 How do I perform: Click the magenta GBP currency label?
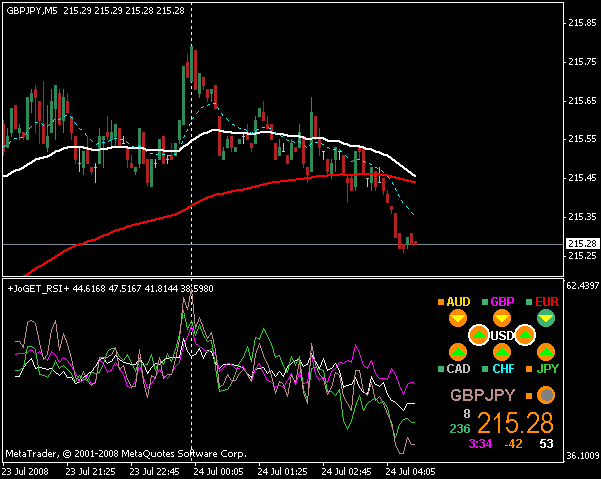(502, 302)
